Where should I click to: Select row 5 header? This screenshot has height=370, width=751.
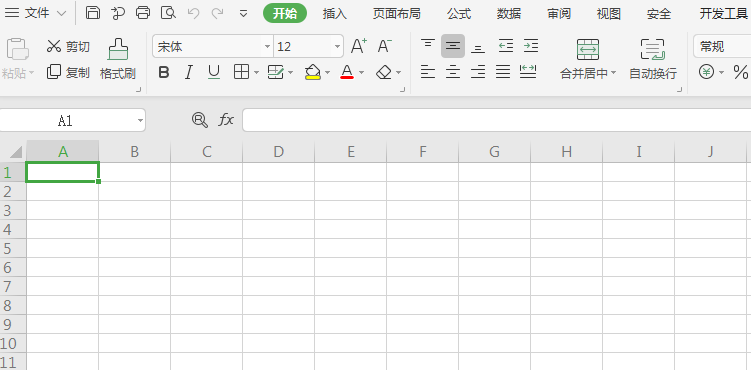coord(13,248)
